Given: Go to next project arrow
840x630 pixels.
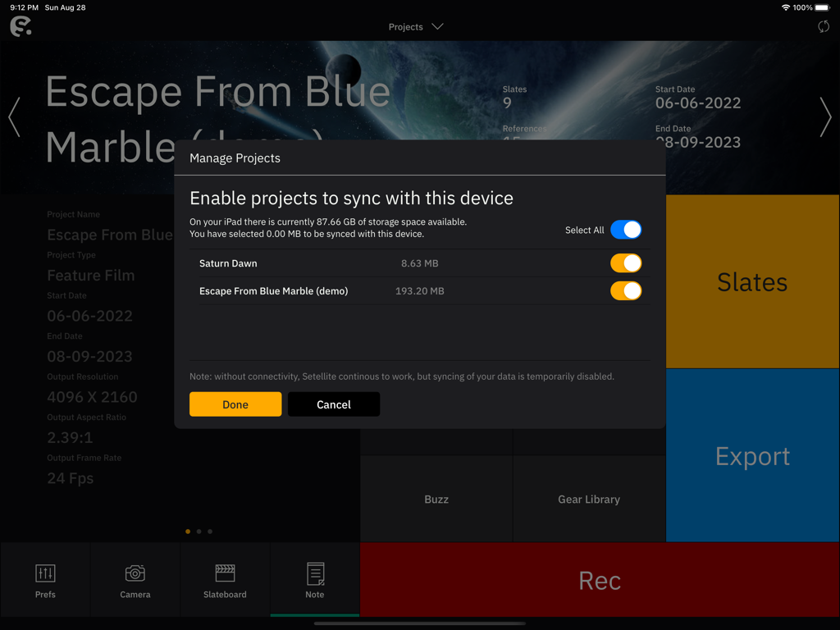Looking at the screenshot, I should pos(825,117).
